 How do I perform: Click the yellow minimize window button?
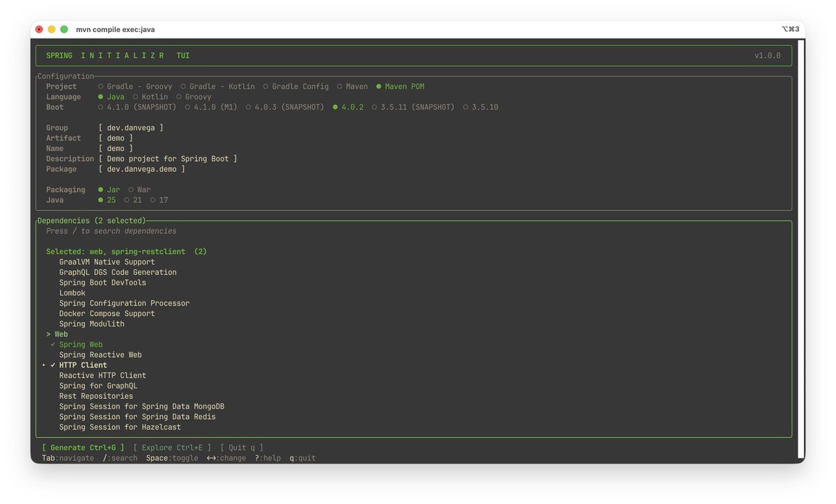point(52,29)
